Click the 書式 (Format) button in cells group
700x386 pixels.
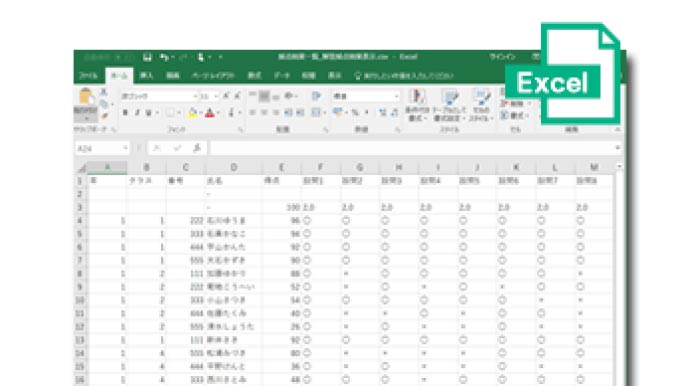pos(515,116)
